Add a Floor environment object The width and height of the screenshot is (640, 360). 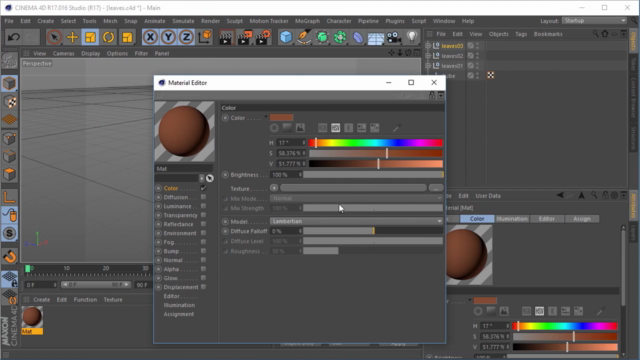pyautogui.click(x=376, y=38)
